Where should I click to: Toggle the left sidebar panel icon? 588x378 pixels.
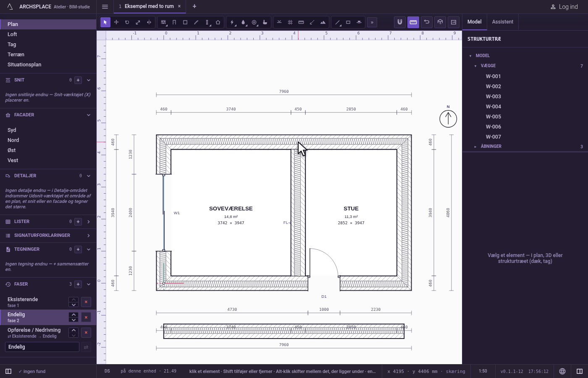pos(8,371)
